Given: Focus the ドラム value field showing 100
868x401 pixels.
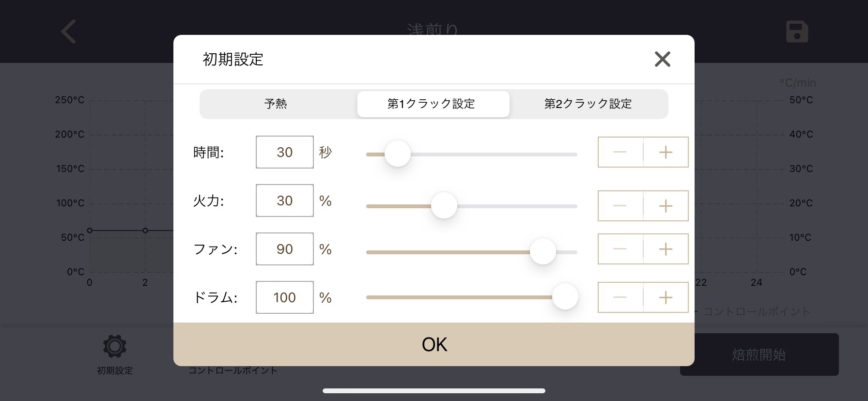Looking at the screenshot, I should tap(285, 297).
